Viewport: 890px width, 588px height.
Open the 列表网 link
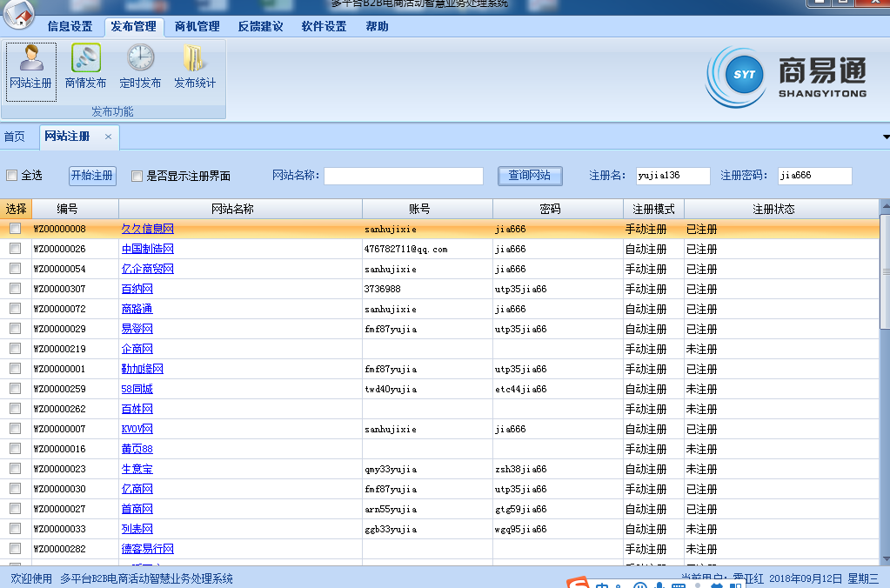[137, 528]
